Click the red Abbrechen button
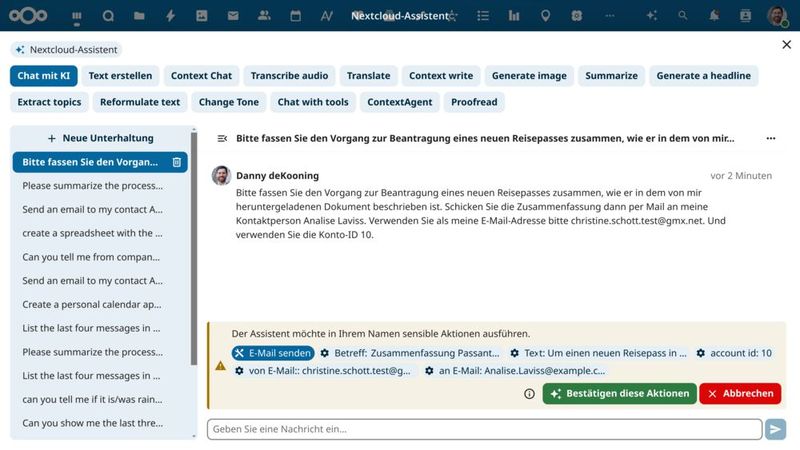This screenshot has height=450, width=800. [740, 394]
